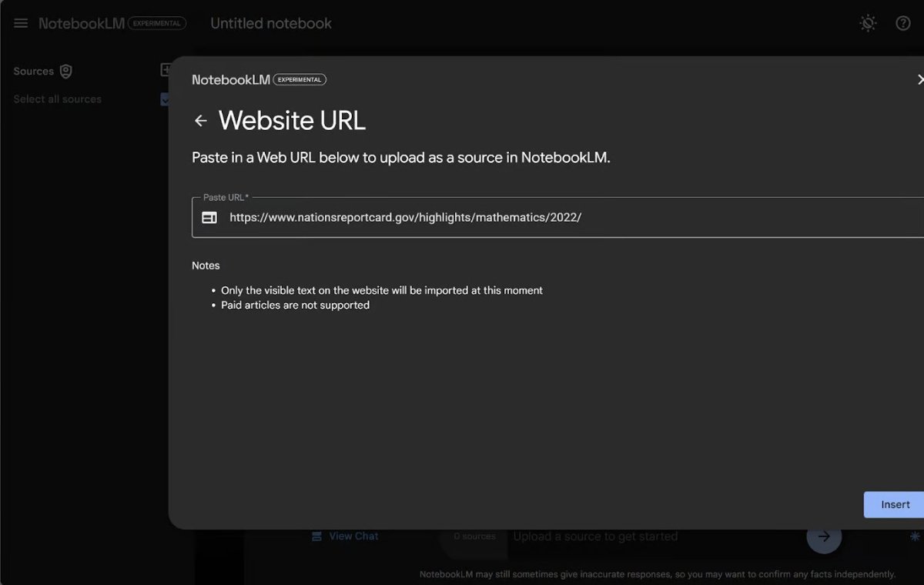Select the Sources label in the sidebar
The height and width of the screenshot is (585, 924).
click(x=32, y=71)
